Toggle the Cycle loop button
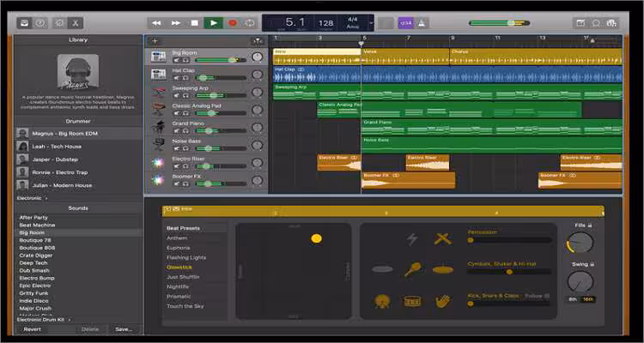644x343 pixels. point(250,23)
